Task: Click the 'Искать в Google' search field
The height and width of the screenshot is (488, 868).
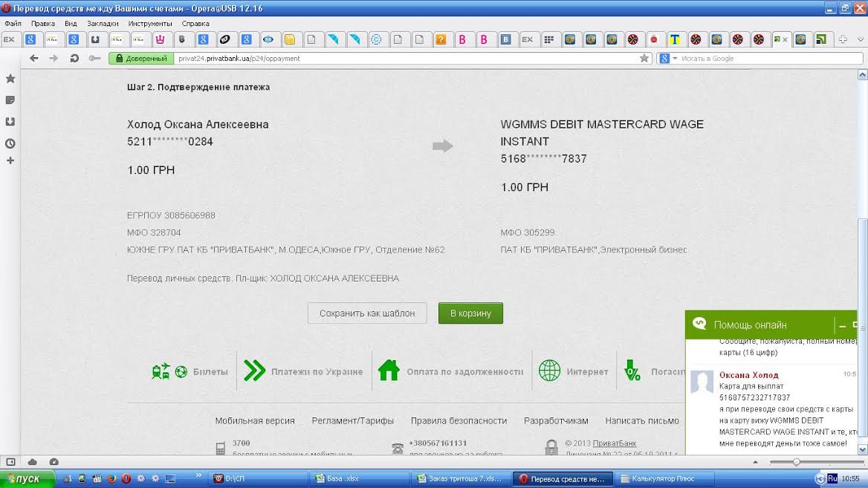Action: click(x=769, y=58)
